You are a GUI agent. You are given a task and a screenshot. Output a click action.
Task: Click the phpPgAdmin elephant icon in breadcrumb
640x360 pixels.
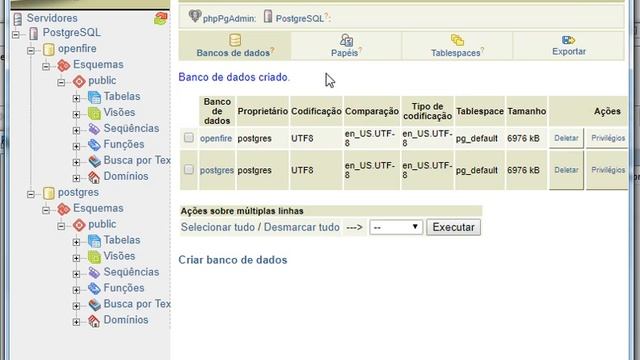pyautogui.click(x=195, y=16)
